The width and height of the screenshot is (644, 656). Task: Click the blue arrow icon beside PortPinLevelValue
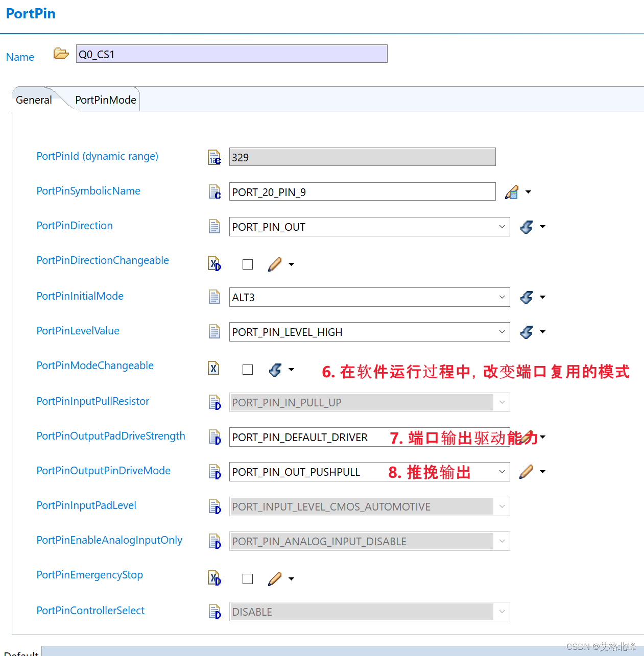pyautogui.click(x=527, y=332)
